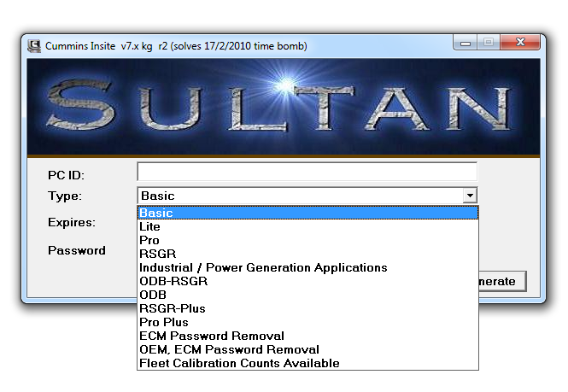Click the SULTAN banner image
The height and width of the screenshot is (392, 568).
point(284,107)
